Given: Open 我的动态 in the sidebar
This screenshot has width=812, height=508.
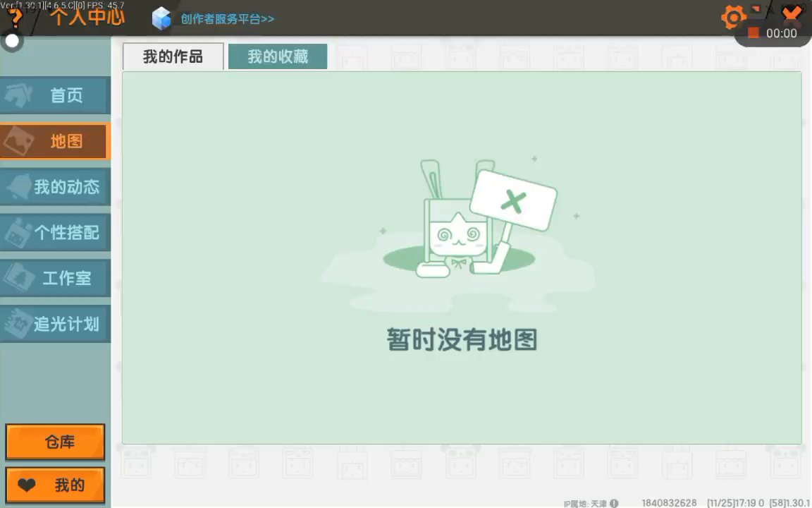Looking at the screenshot, I should click(x=55, y=187).
